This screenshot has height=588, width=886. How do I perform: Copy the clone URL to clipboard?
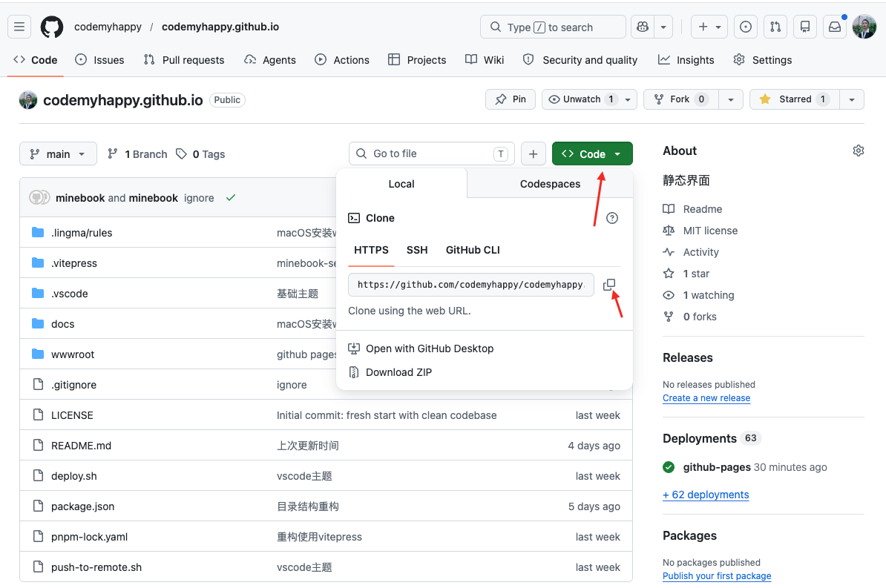609,285
